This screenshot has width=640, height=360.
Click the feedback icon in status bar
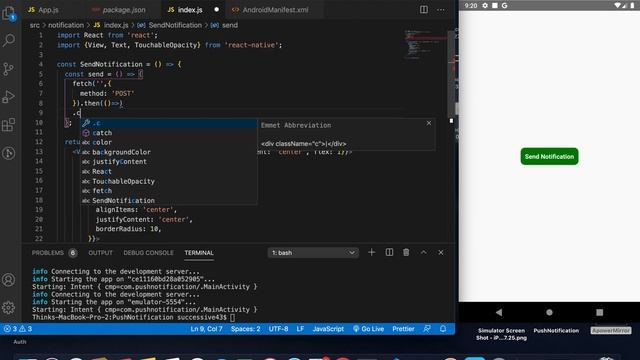[427, 329]
